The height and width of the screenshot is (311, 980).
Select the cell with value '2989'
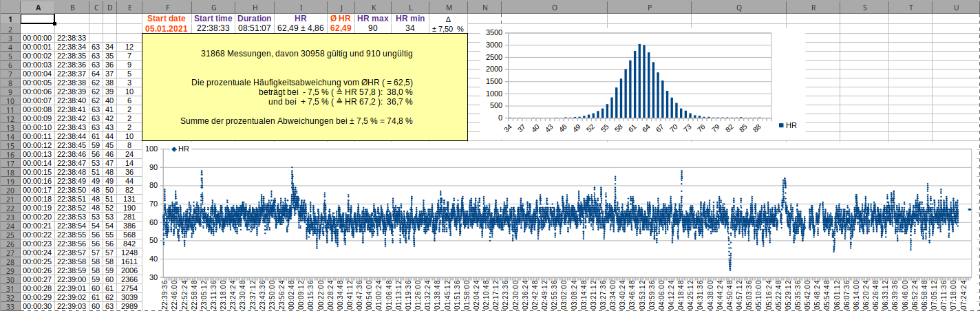click(129, 306)
